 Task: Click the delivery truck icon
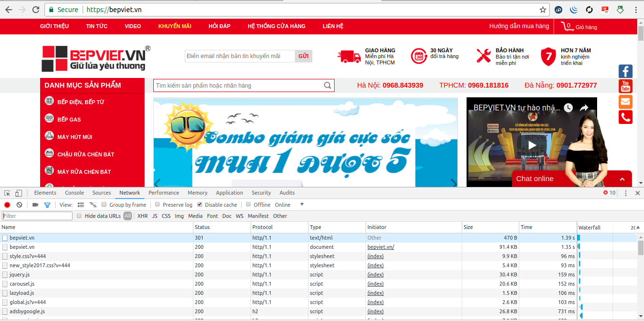coord(349,57)
